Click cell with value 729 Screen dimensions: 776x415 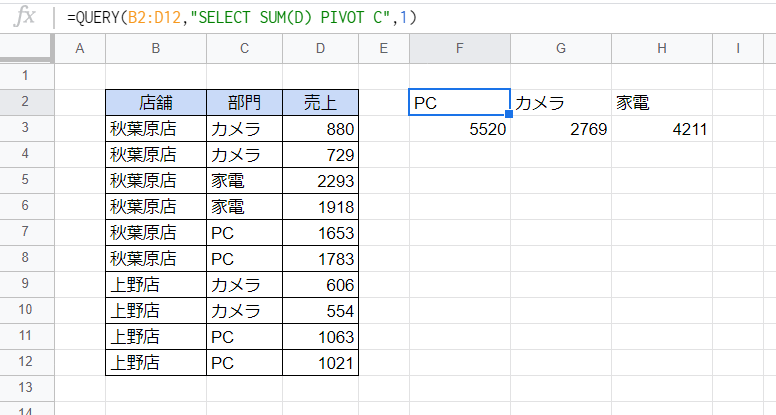(320, 154)
